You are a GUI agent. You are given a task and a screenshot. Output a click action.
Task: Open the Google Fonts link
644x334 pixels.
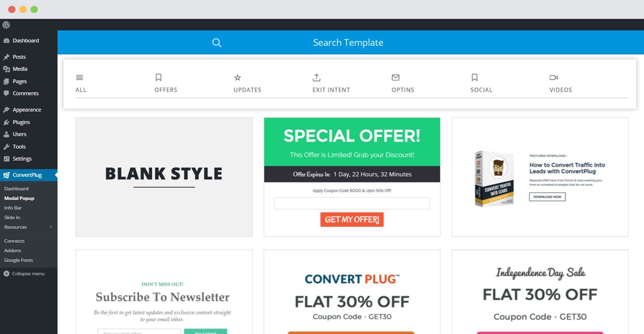18,260
